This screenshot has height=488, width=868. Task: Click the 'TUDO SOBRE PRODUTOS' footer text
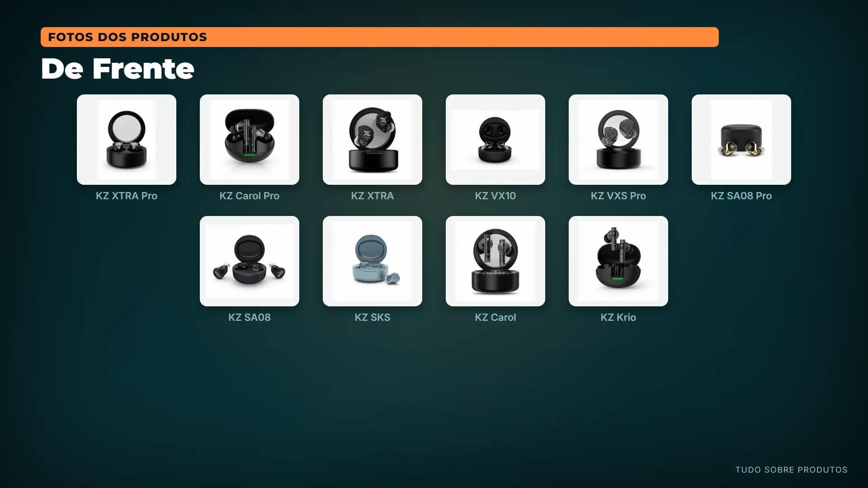coord(792,470)
